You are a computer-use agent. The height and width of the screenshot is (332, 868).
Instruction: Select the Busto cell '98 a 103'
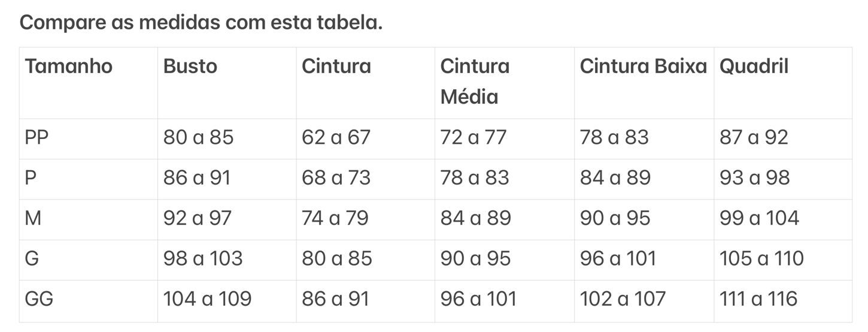[203, 258]
